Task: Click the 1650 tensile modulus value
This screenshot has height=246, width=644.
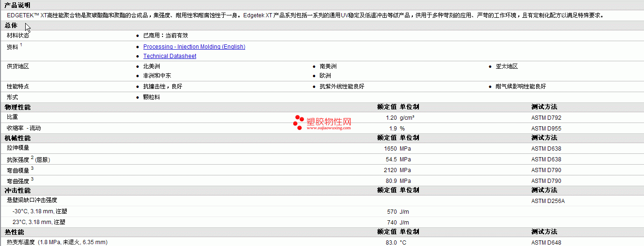Action: pyautogui.click(x=390, y=149)
